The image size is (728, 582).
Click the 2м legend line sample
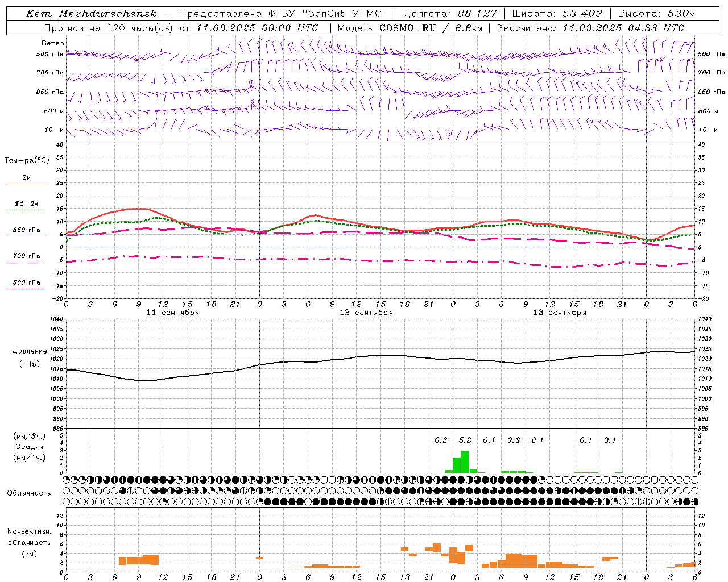[26, 184]
